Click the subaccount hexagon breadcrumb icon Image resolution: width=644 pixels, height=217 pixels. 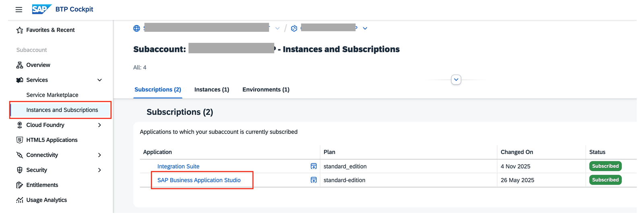click(x=294, y=28)
